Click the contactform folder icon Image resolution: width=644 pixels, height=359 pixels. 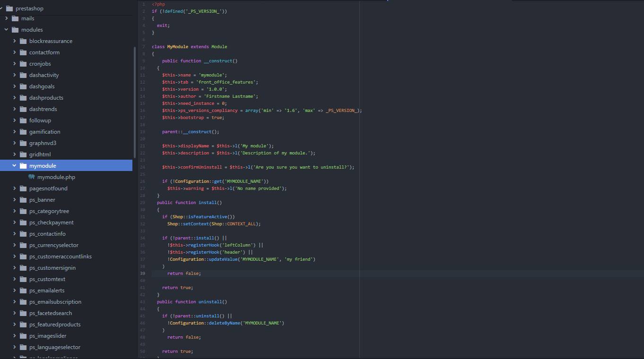pyautogui.click(x=23, y=52)
